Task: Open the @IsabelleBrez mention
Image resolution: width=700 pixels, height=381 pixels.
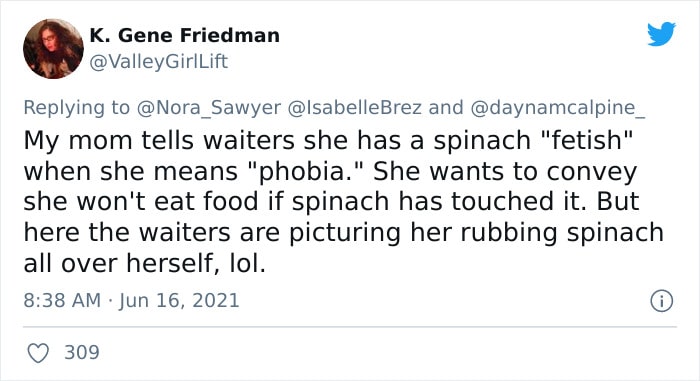Action: tap(354, 108)
